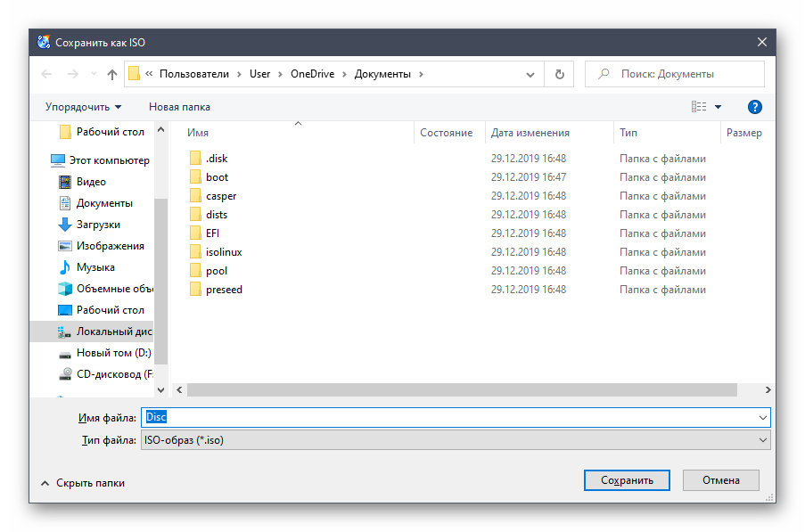Select Музыка in the navigation pane
This screenshot has width=805, height=532.
pos(94,267)
